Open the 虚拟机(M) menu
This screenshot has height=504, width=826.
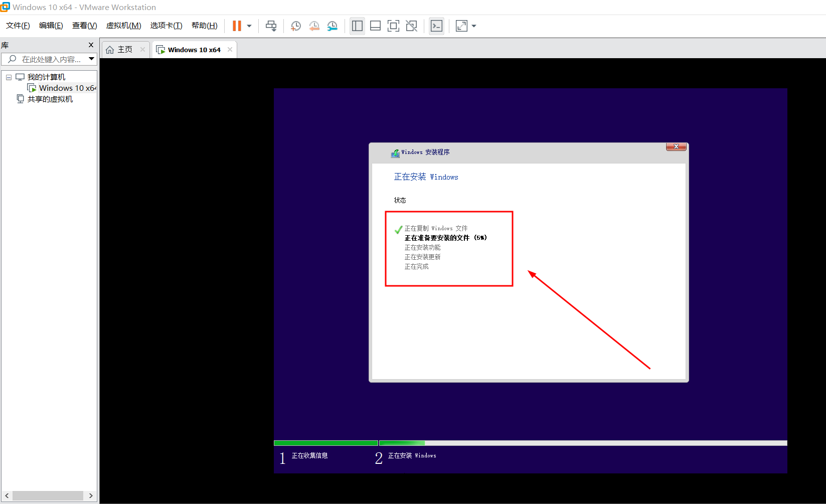point(124,26)
